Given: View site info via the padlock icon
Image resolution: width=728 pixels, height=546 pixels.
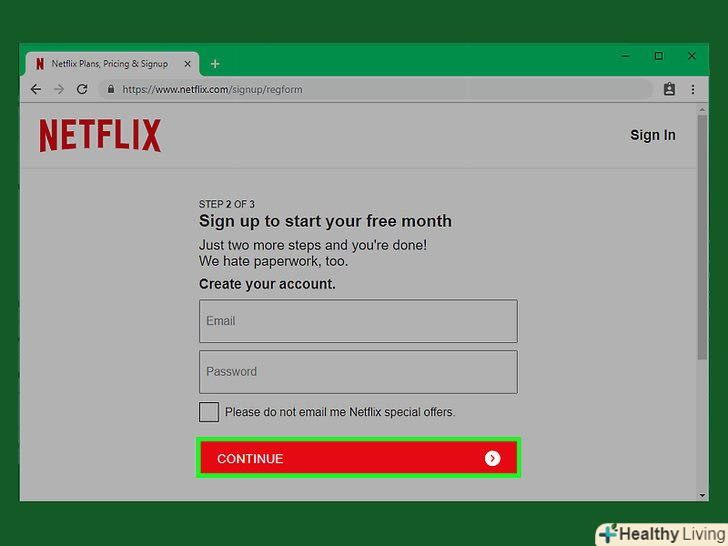Looking at the screenshot, I should click(x=111, y=89).
